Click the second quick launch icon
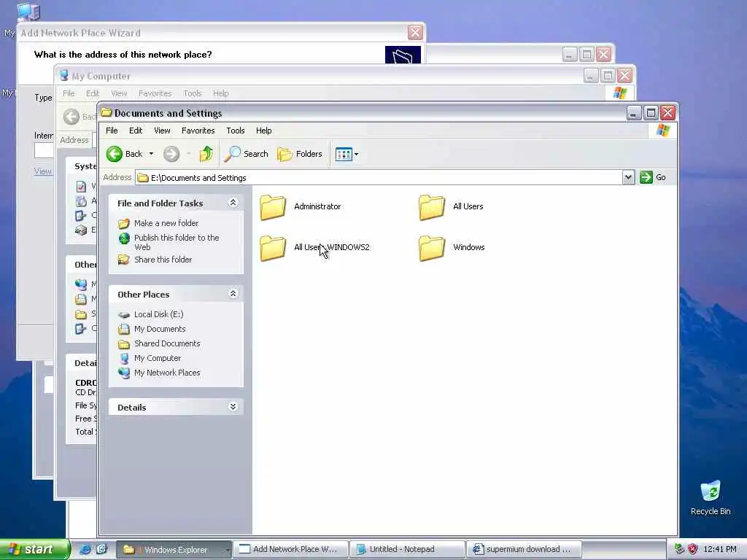This screenshot has width=747, height=560. pos(101,550)
